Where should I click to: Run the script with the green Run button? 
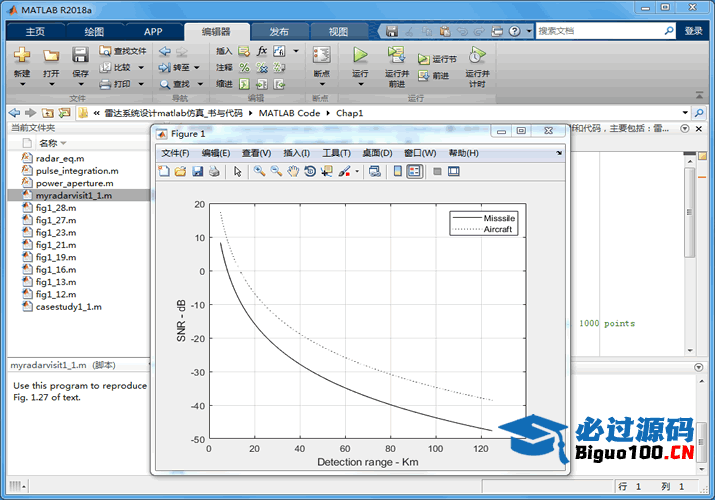tap(360, 55)
